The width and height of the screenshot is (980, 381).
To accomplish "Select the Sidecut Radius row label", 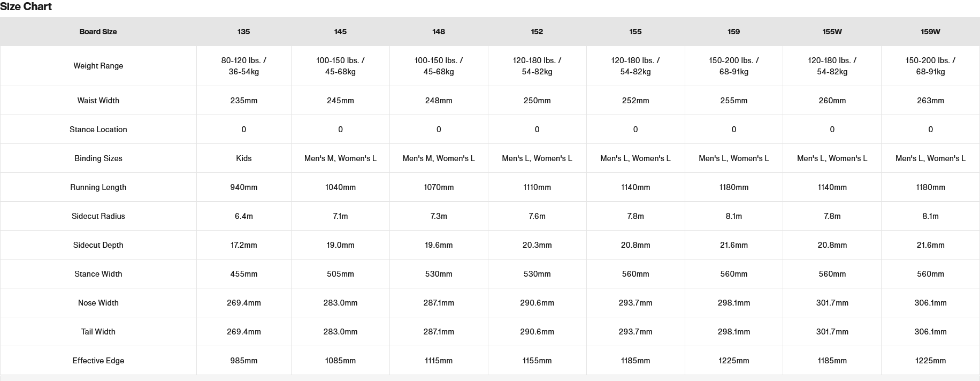I will (x=98, y=216).
